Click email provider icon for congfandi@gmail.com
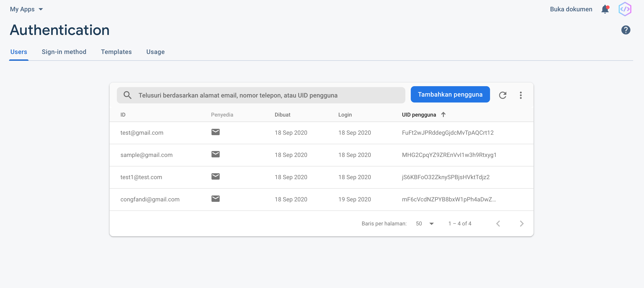This screenshot has height=288, width=644. 215,199
